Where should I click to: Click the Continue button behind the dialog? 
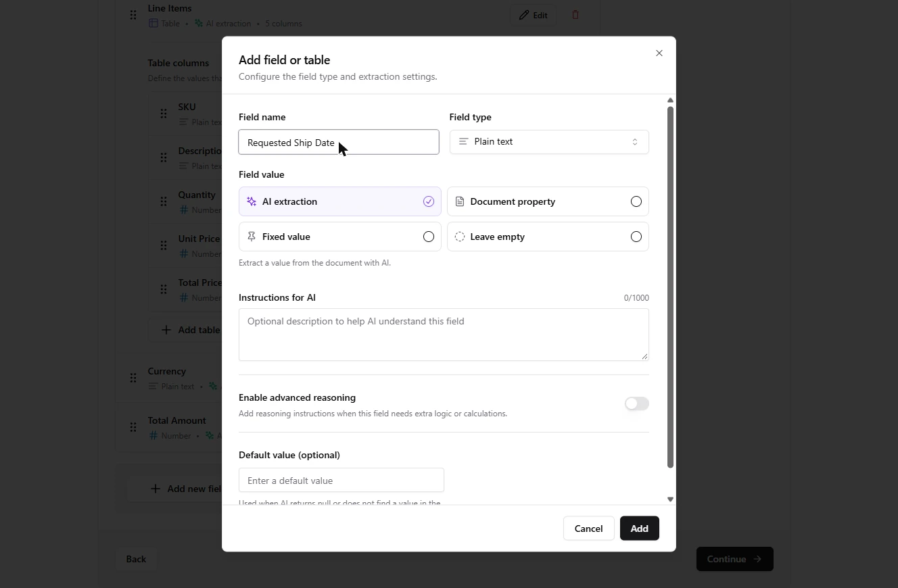(x=734, y=559)
